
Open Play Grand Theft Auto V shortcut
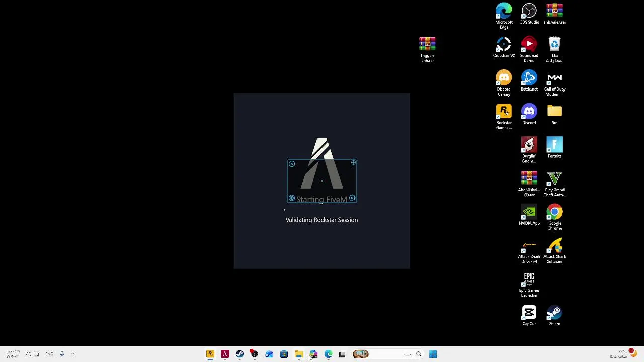554,184
